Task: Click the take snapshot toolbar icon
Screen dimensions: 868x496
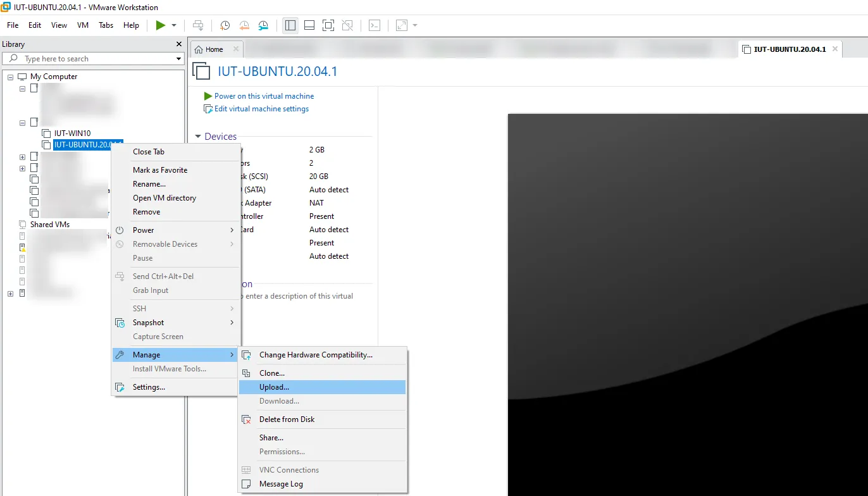Action: pos(225,25)
